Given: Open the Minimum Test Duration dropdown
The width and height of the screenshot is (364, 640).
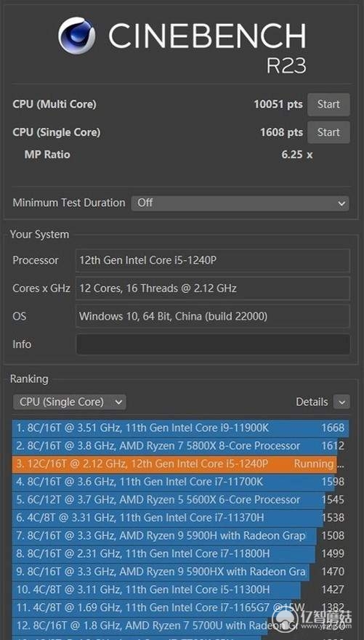Looking at the screenshot, I should coord(240,203).
